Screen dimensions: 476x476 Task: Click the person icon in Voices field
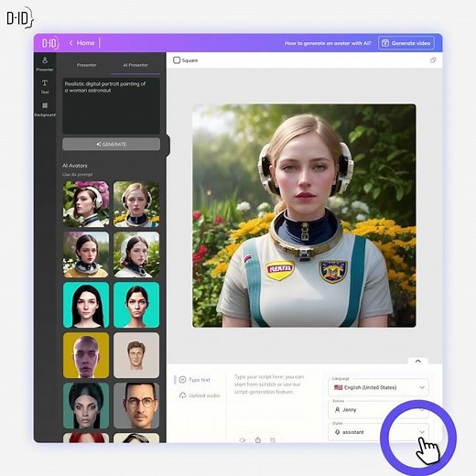point(337,409)
